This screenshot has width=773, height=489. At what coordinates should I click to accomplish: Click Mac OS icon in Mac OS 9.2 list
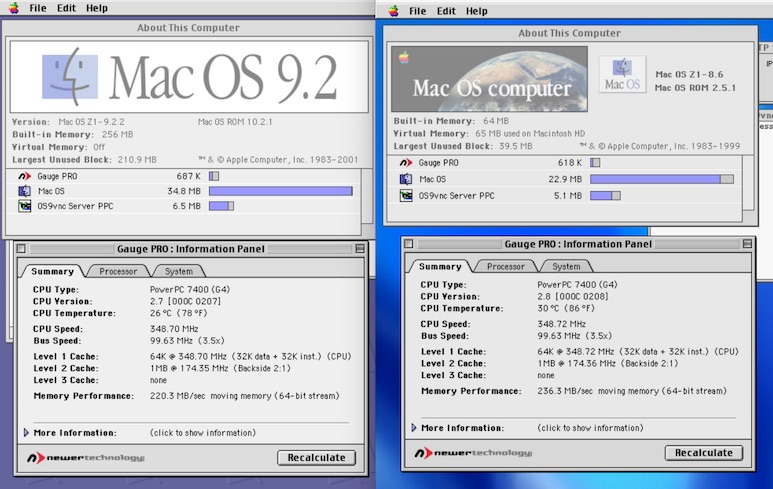coord(24,191)
